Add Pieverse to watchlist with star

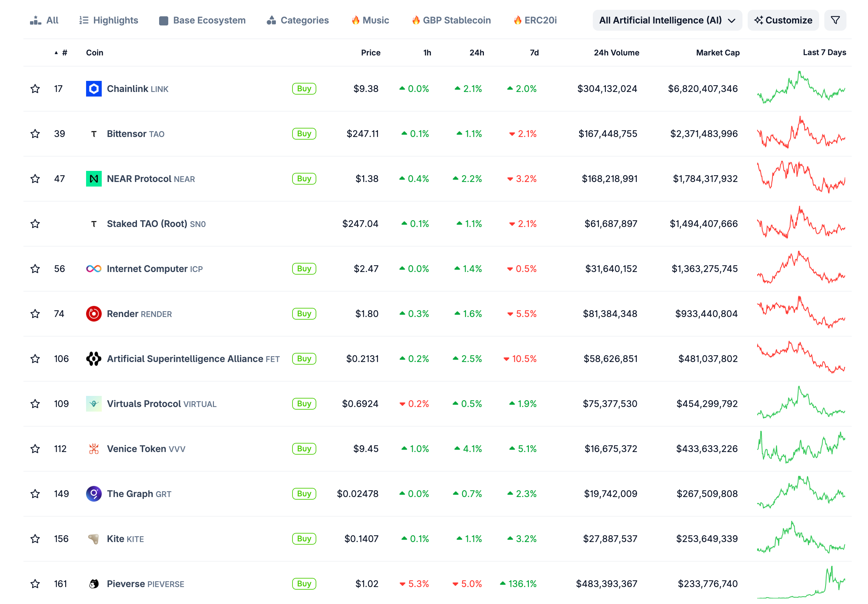pyautogui.click(x=35, y=584)
